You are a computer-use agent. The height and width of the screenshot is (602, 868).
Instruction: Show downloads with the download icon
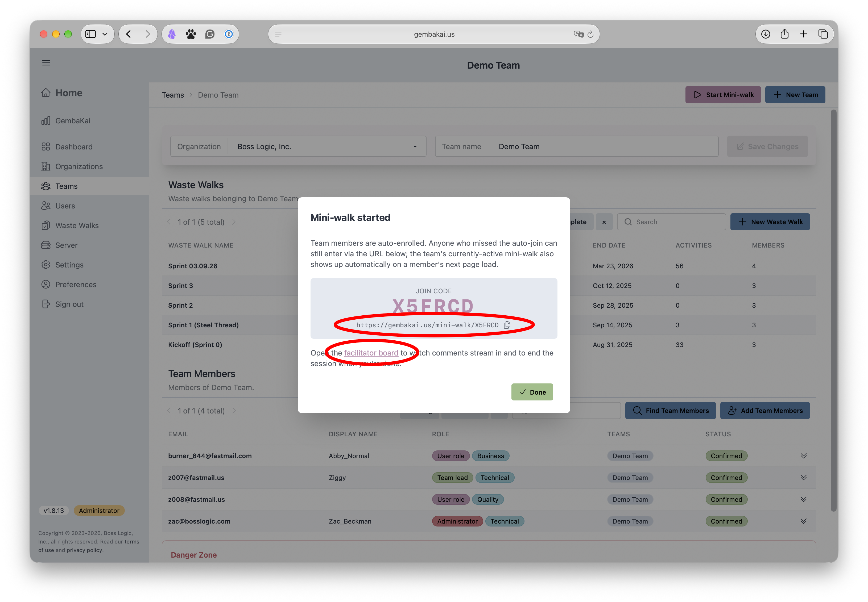point(766,34)
